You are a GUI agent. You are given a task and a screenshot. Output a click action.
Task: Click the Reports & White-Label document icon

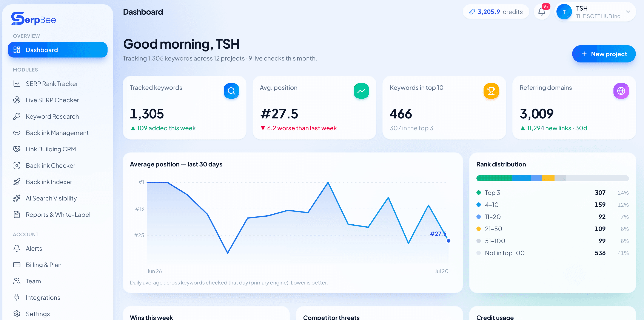(x=17, y=215)
